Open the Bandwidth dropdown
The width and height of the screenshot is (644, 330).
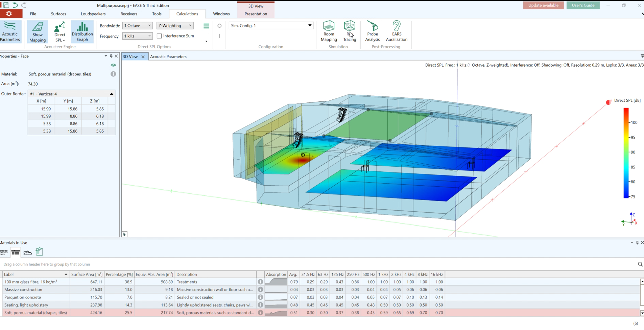137,26
